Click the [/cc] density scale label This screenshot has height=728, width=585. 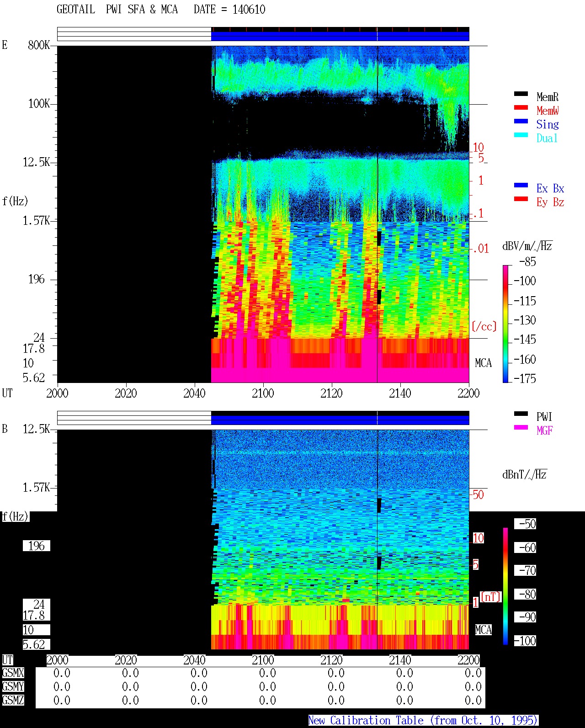484,326
